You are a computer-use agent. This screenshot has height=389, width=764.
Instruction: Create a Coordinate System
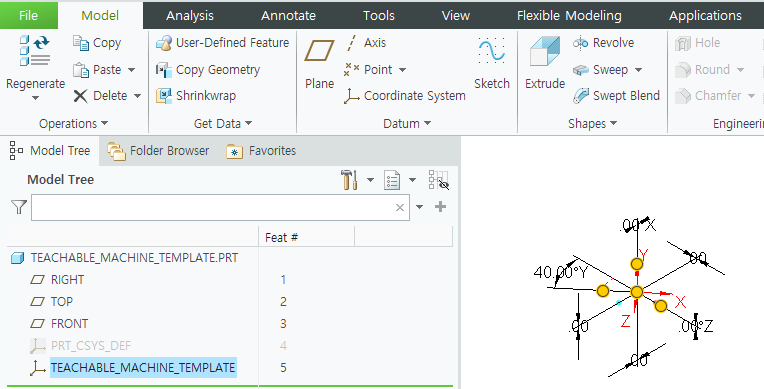click(404, 96)
